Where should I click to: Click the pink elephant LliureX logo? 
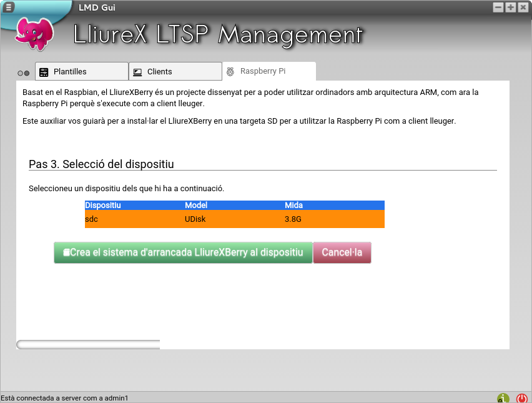(x=34, y=32)
